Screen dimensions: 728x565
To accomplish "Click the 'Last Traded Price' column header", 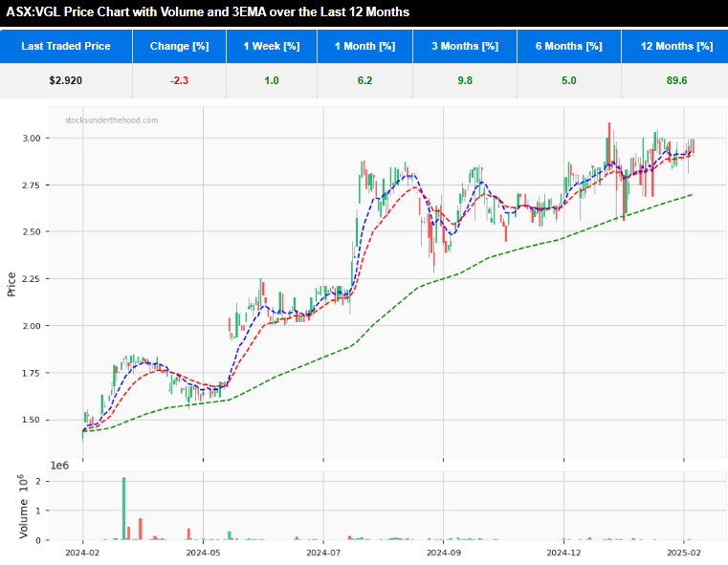I will point(66,46).
